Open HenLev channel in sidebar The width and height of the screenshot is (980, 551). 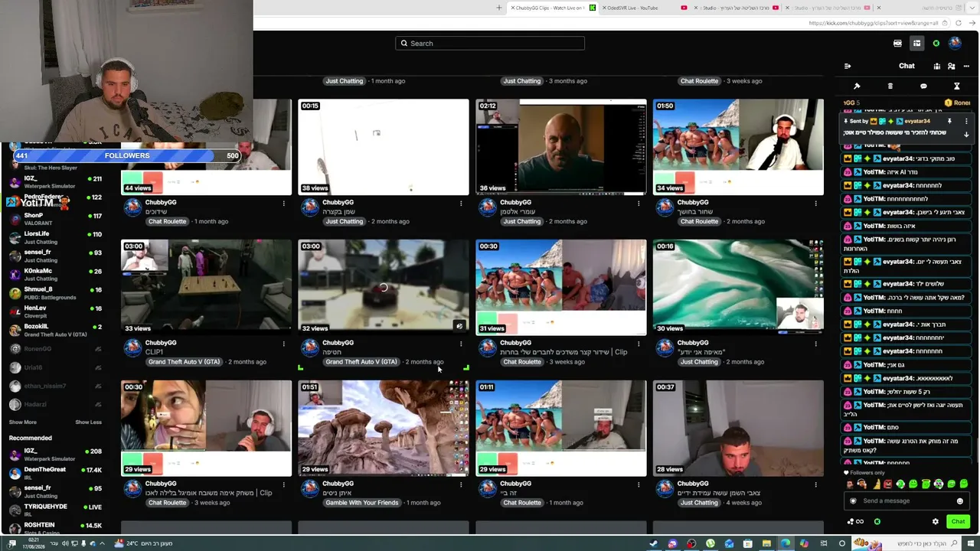pyautogui.click(x=55, y=311)
